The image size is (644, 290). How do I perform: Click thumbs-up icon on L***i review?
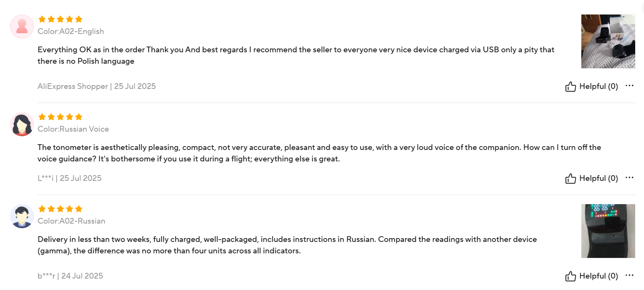[570, 179]
